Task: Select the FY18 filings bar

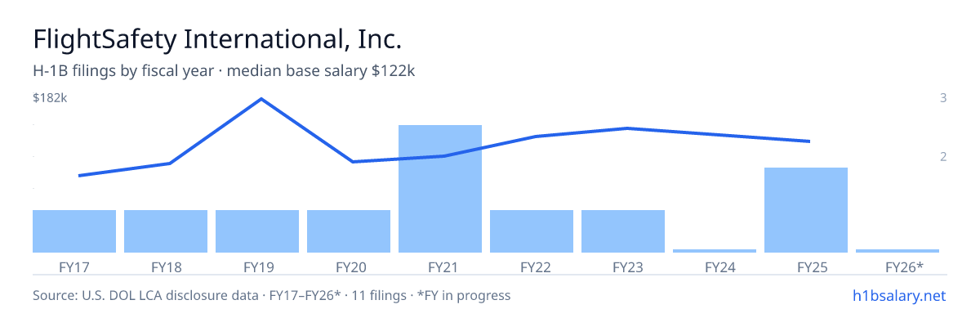Action: pyautogui.click(x=166, y=231)
